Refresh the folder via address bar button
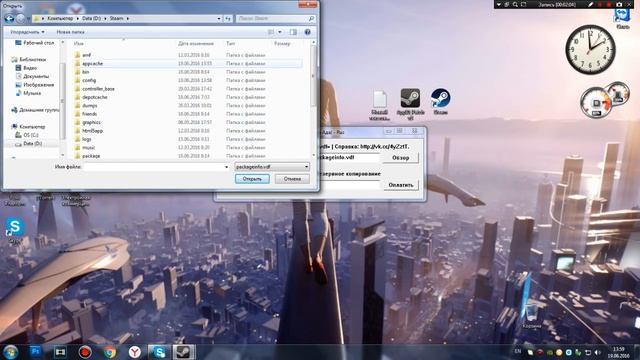The width and height of the screenshot is (640, 360). tap(228, 18)
